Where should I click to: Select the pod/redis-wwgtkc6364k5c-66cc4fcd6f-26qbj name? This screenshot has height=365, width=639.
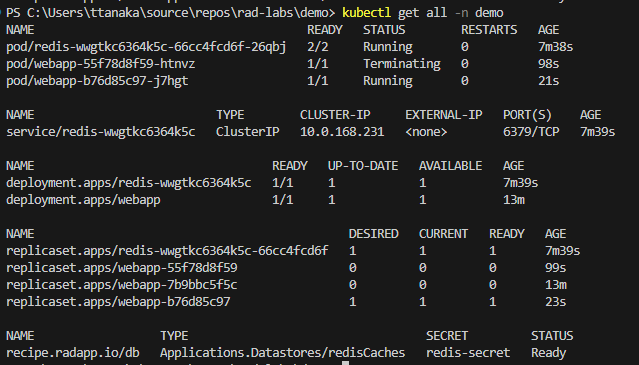[x=146, y=47]
